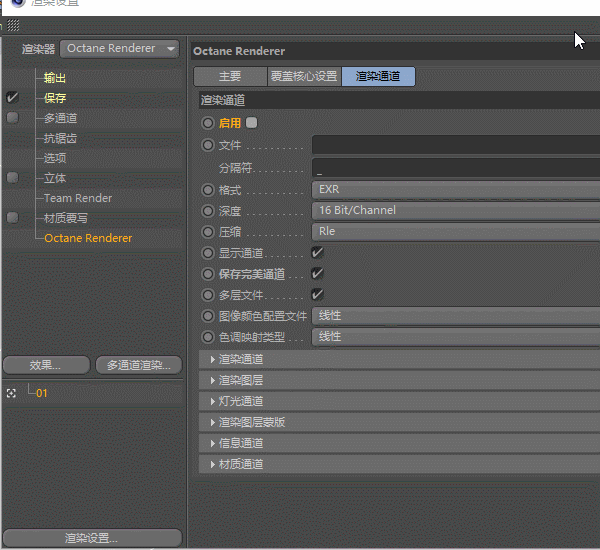Tick the 启用 checkbox
The image size is (600, 550).
(x=251, y=123)
